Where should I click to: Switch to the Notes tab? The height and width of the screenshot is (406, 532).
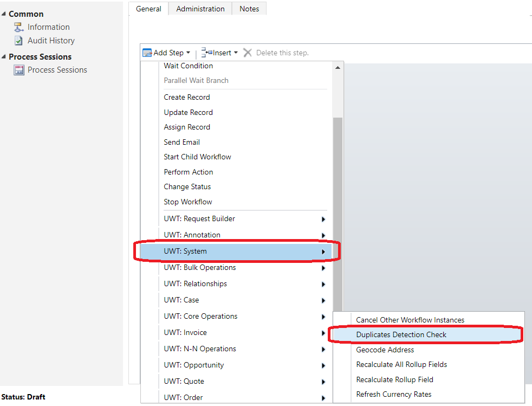[x=249, y=9]
